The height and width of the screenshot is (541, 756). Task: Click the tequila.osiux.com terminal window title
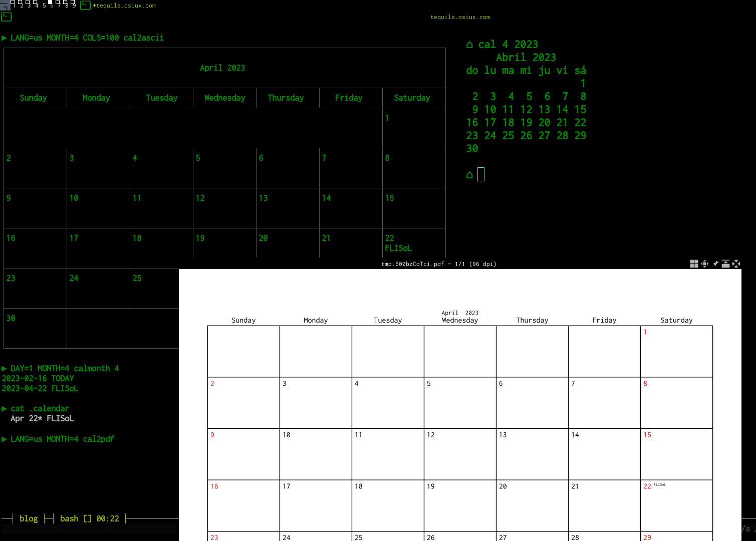tap(460, 17)
